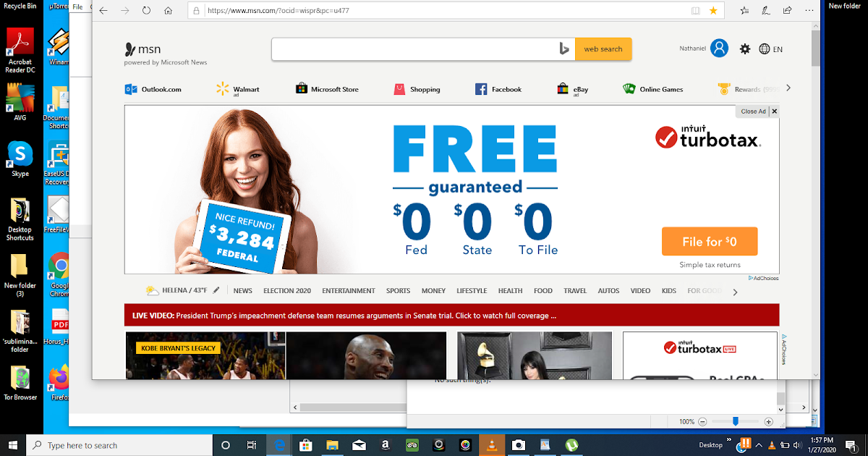Open the eBay quick link
868x456 pixels.
tap(572, 89)
